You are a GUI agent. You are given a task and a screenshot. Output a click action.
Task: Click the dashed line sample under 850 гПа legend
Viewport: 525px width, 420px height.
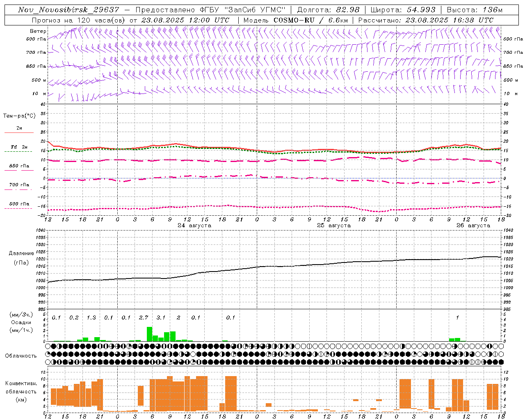(x=19, y=170)
